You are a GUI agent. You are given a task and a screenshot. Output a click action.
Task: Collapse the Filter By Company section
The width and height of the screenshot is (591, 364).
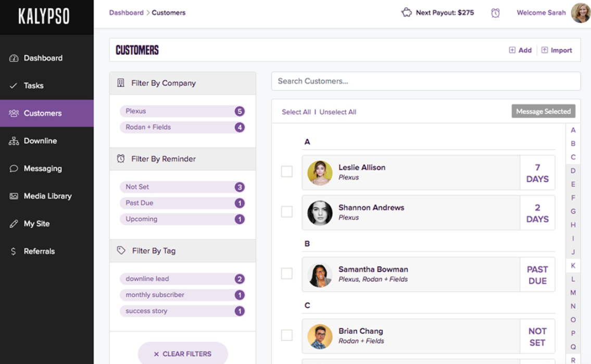(x=182, y=83)
